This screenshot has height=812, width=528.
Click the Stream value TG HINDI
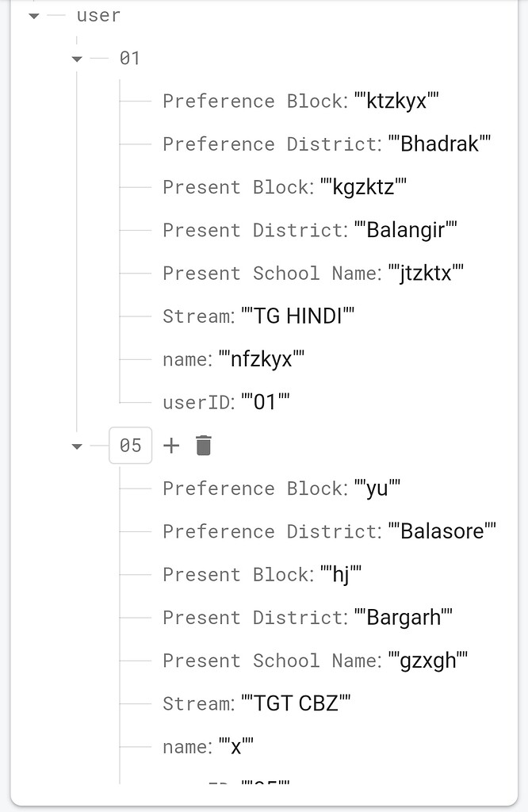[304, 316]
